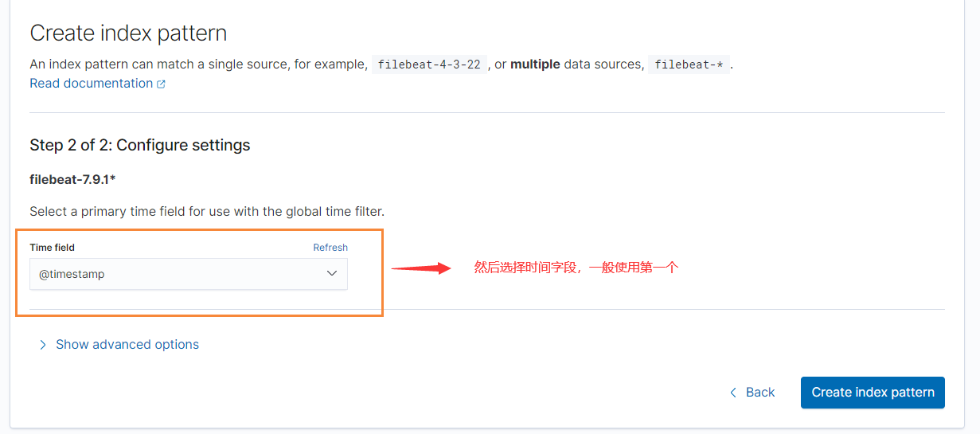The image size is (980, 434).
Task: Click the filebeat-7.9.1* pattern name
Action: tap(72, 179)
